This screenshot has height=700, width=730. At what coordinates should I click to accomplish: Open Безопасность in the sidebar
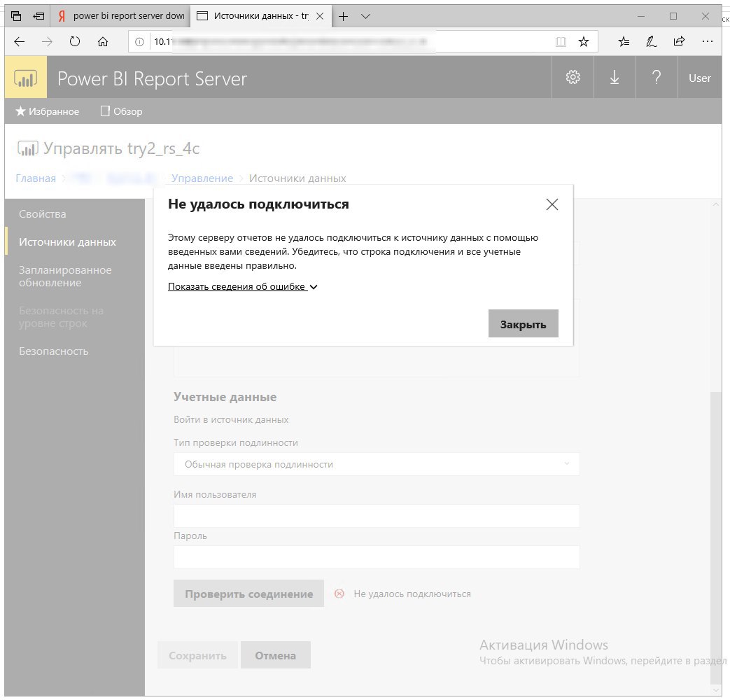(x=53, y=351)
